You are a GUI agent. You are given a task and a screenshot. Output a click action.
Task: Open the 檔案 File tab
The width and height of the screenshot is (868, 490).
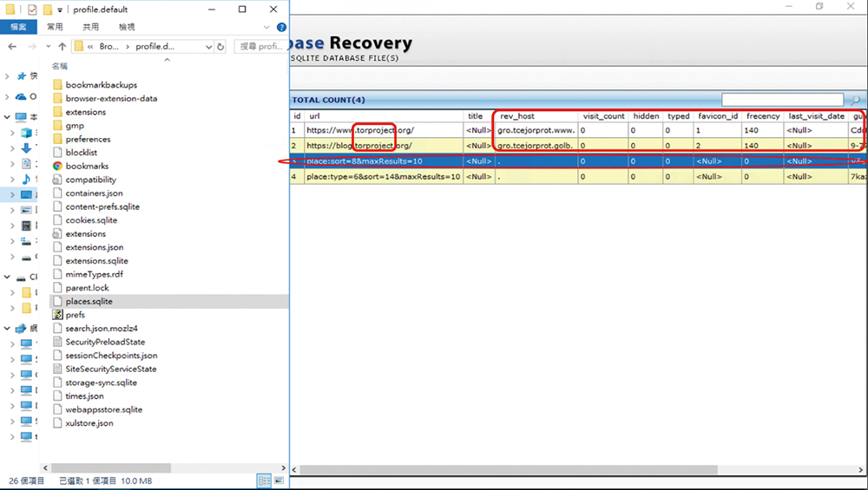point(18,27)
